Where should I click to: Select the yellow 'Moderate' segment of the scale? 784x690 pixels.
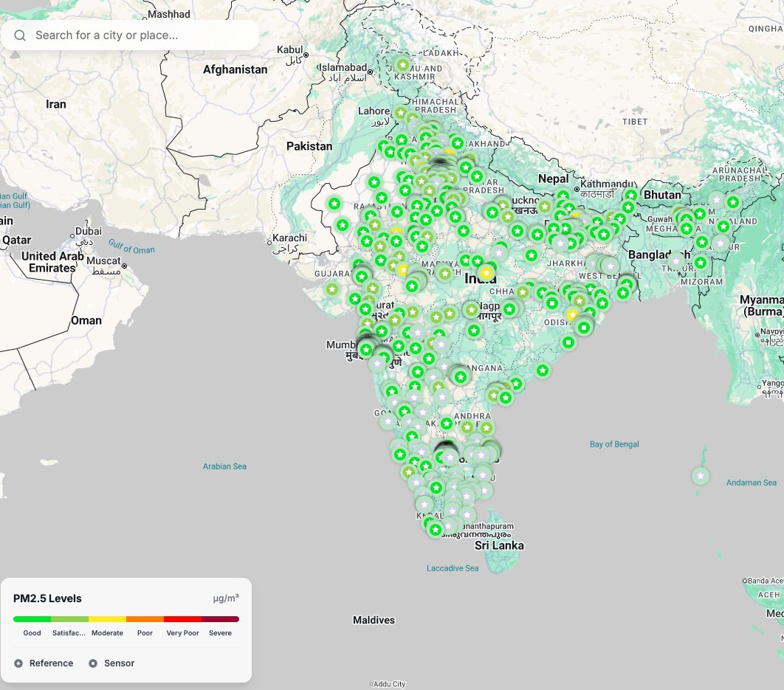tap(107, 619)
